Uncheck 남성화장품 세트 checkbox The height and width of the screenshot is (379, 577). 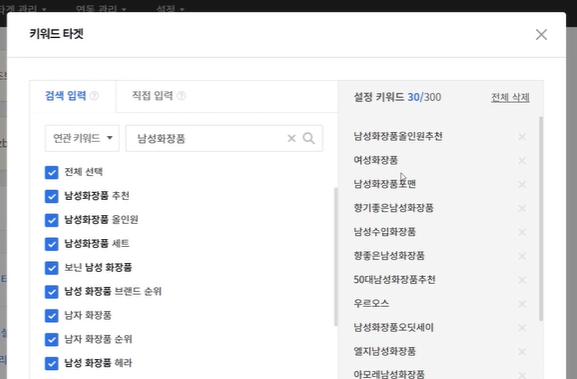(x=52, y=244)
